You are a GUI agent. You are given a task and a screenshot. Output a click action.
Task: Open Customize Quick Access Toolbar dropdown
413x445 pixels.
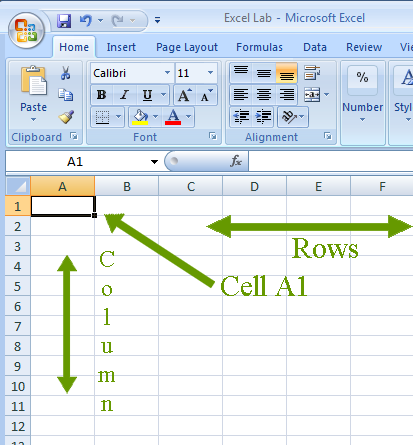(157, 21)
